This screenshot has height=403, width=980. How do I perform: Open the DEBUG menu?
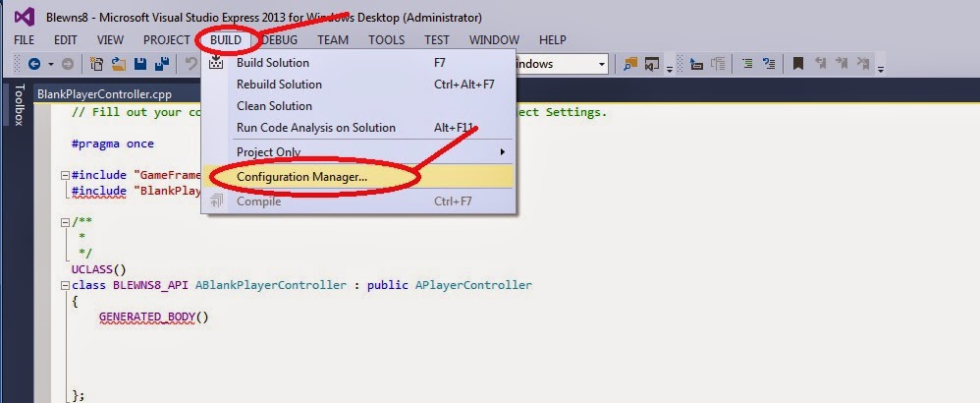tap(279, 40)
